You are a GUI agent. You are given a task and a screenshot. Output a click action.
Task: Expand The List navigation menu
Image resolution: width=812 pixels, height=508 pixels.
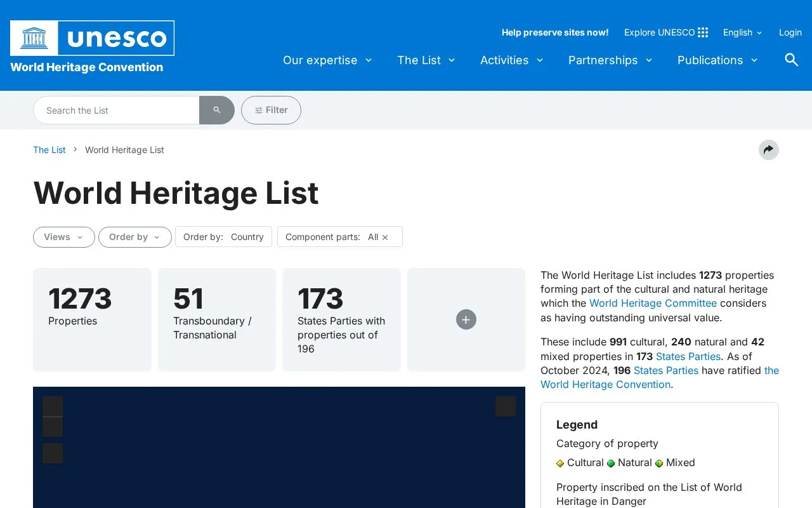pyautogui.click(x=426, y=60)
